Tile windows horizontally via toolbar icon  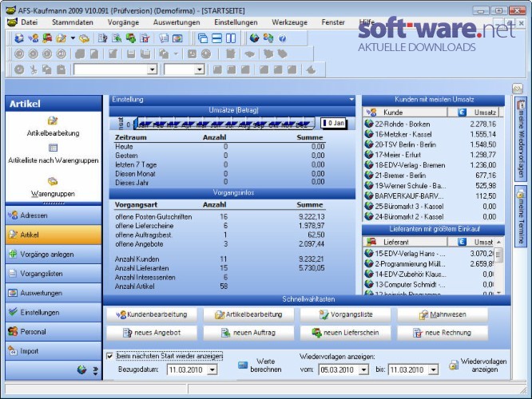216,38
